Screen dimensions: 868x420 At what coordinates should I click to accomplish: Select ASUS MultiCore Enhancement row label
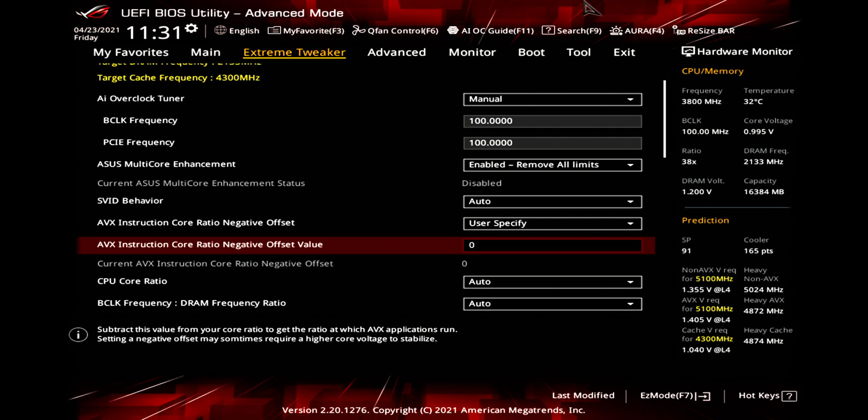pyautogui.click(x=166, y=164)
